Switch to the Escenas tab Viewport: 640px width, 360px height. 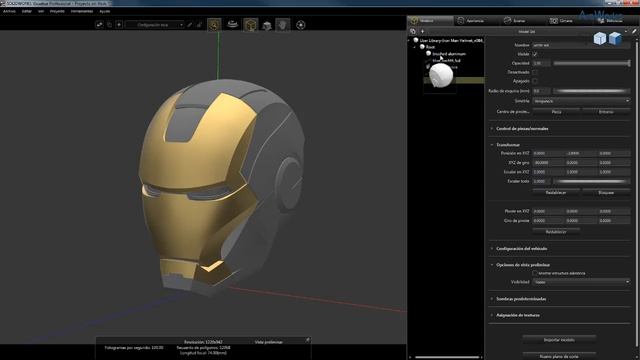click(x=519, y=20)
